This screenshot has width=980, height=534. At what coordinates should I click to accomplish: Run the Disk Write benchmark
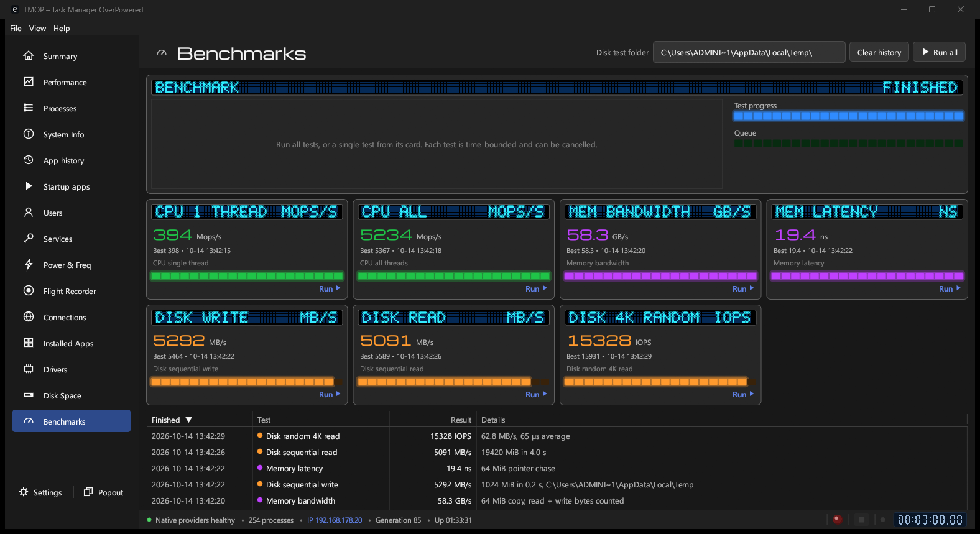[330, 395]
